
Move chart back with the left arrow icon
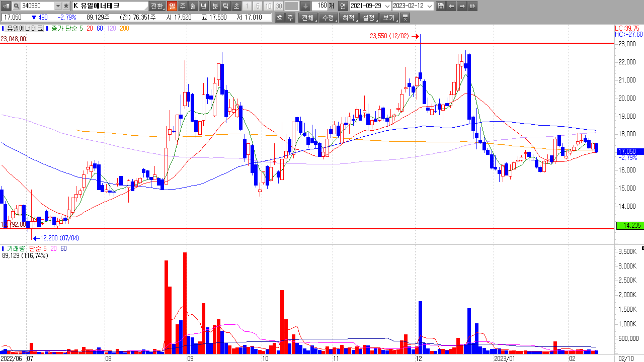(451, 6)
